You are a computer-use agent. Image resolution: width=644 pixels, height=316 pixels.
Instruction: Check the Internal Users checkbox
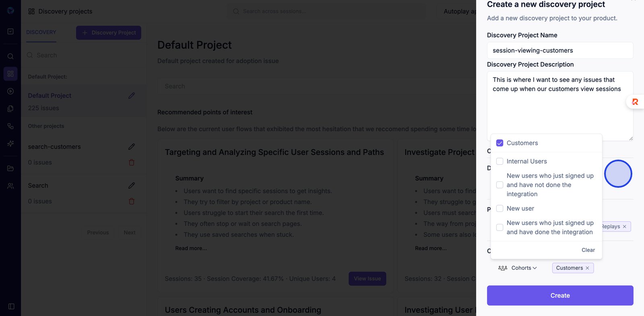[x=500, y=162]
